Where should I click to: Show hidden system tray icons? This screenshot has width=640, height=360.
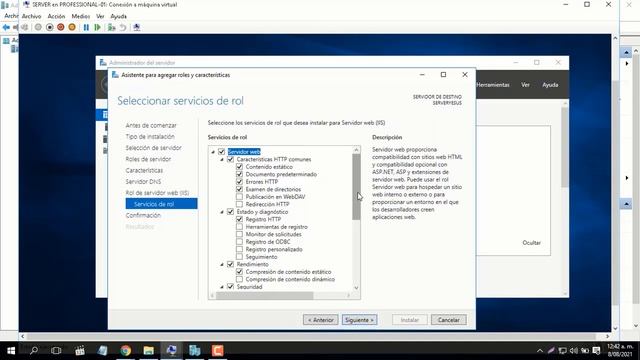pyautogui.click(x=540, y=351)
